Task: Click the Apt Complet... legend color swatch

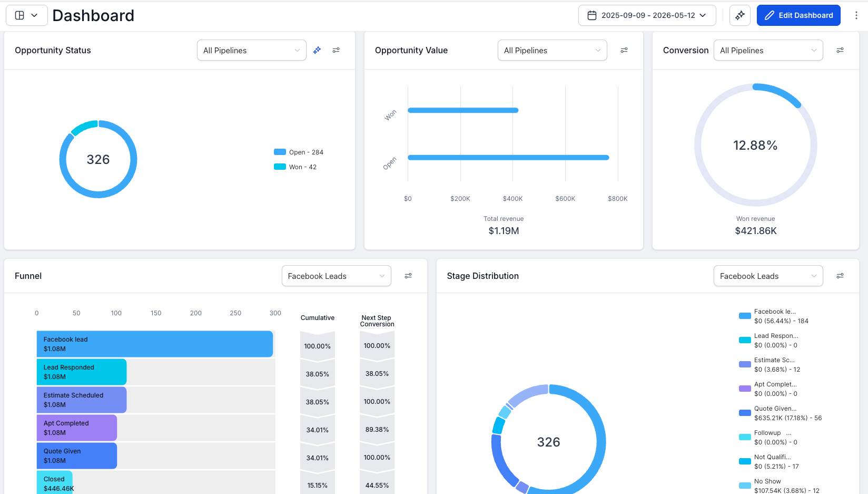Action: tap(745, 389)
